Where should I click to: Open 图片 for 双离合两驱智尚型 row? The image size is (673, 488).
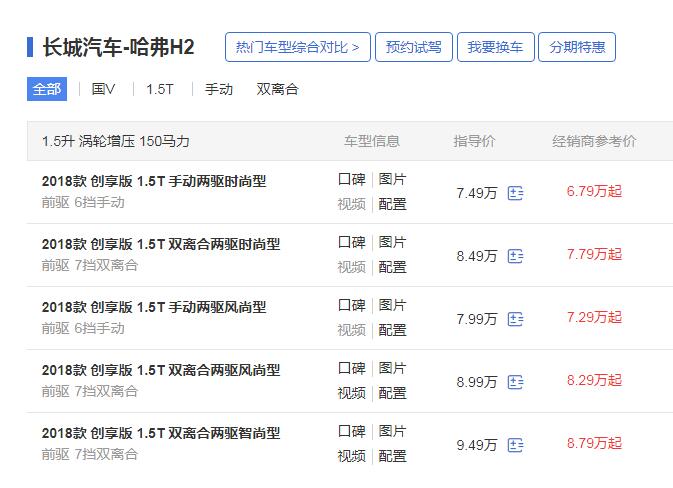pyautogui.click(x=392, y=431)
